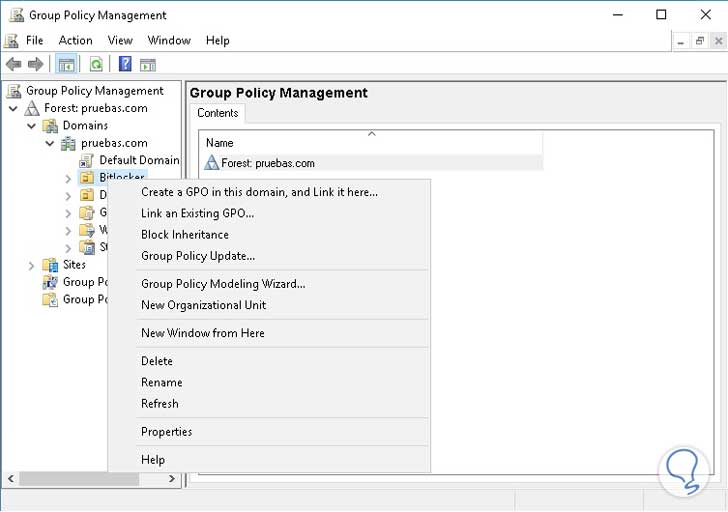Viewport: 728px width, 512px height.
Task: Click the Back arrow toolbar icon
Action: (14, 64)
